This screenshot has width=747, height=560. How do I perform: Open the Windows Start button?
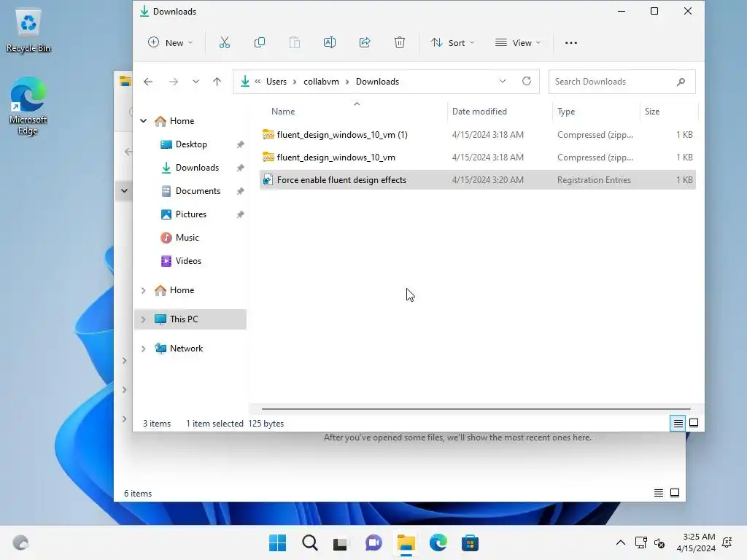pos(278,542)
